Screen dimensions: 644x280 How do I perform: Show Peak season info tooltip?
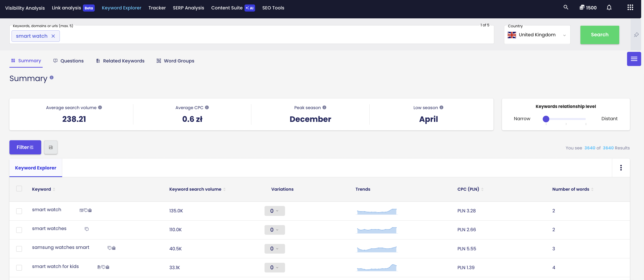(x=324, y=107)
